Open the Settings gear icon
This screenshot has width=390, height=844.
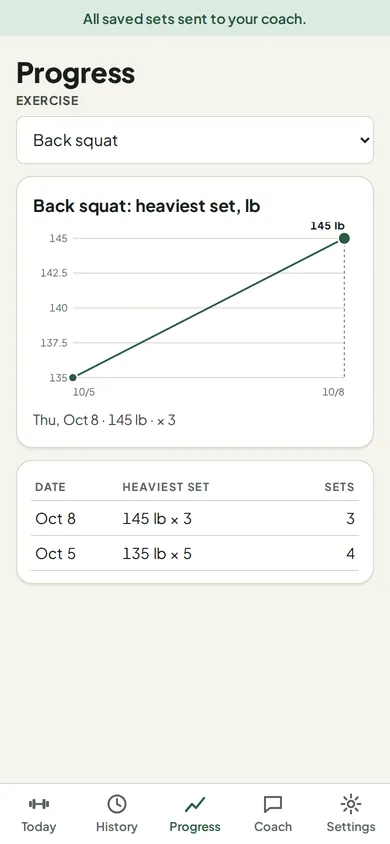click(x=351, y=804)
